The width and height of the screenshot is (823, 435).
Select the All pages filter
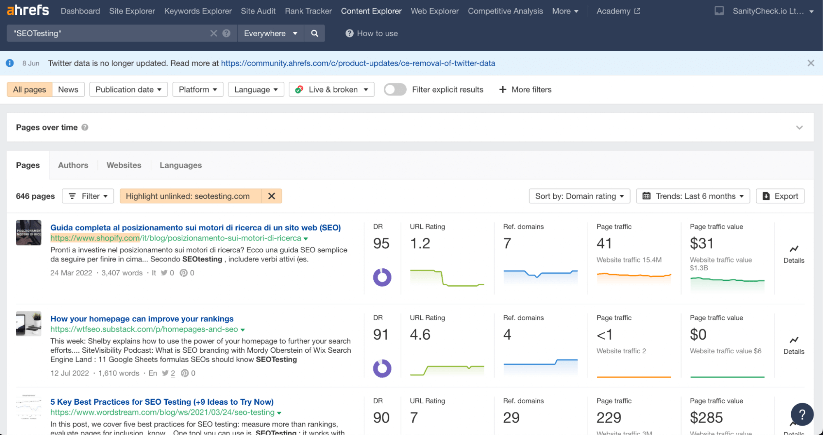(29, 89)
